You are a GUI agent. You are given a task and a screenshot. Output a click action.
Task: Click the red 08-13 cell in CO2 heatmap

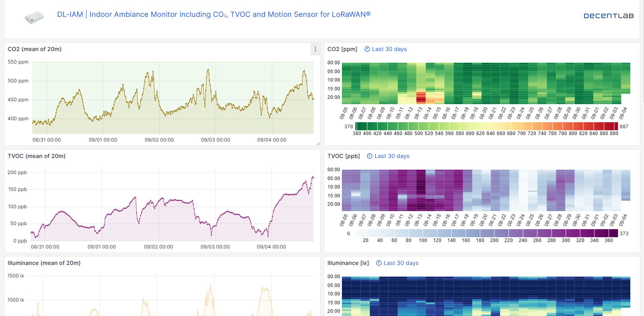click(421, 97)
